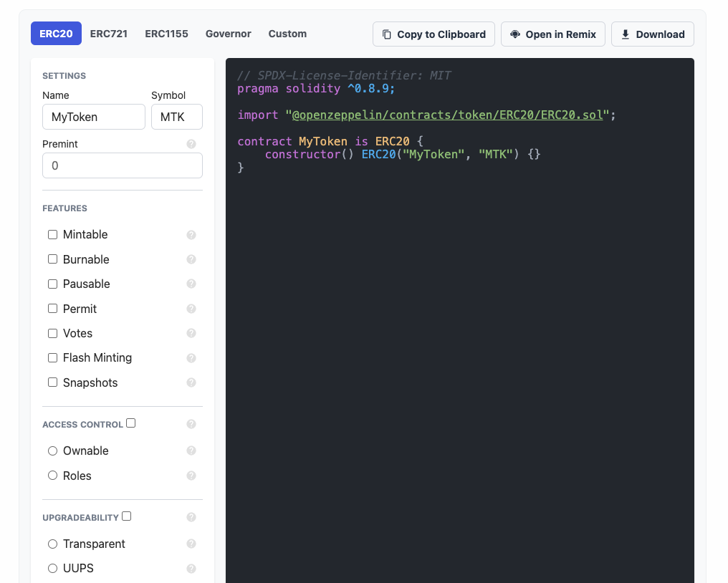Show help for Ownable option
The height and width of the screenshot is (583, 728).
click(191, 450)
